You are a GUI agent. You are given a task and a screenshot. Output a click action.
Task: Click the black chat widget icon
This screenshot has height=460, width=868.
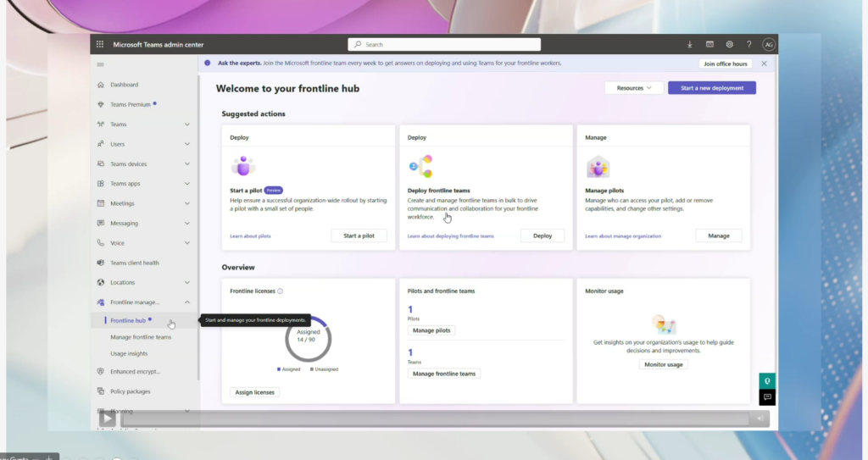tap(767, 397)
